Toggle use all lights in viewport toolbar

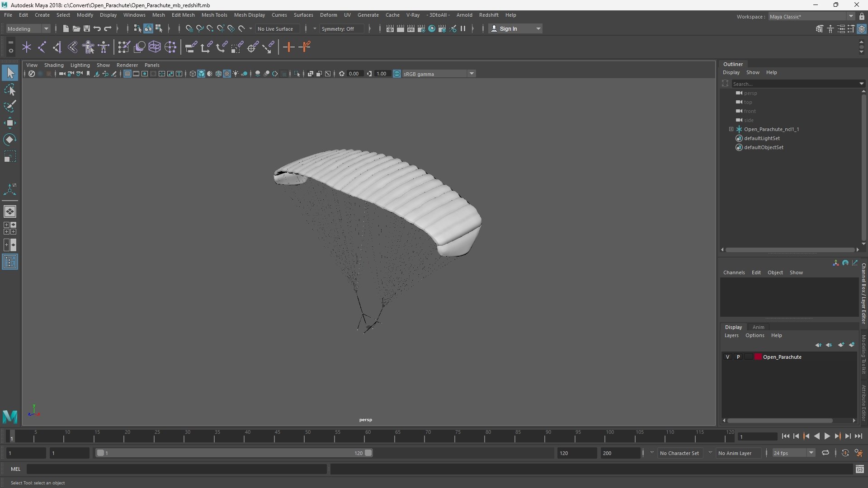[236, 74]
